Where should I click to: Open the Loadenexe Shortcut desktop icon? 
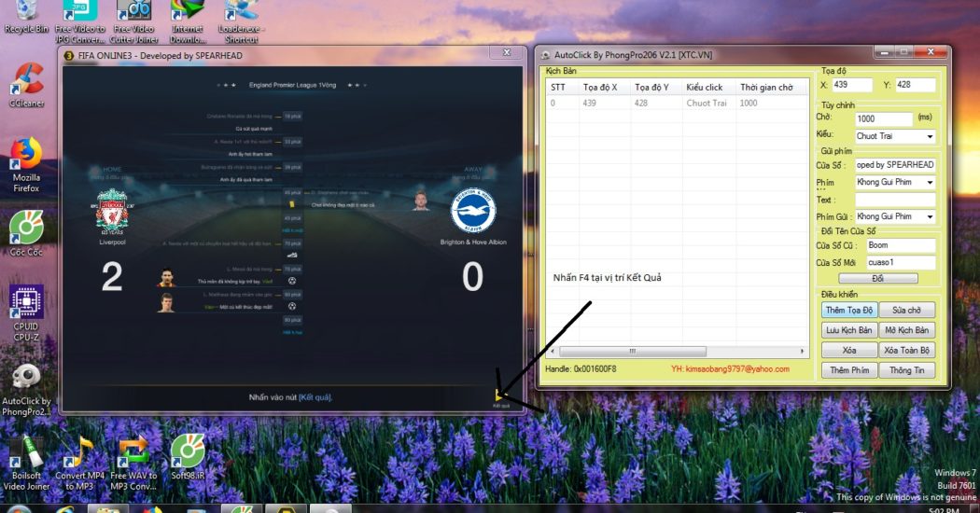click(x=241, y=21)
